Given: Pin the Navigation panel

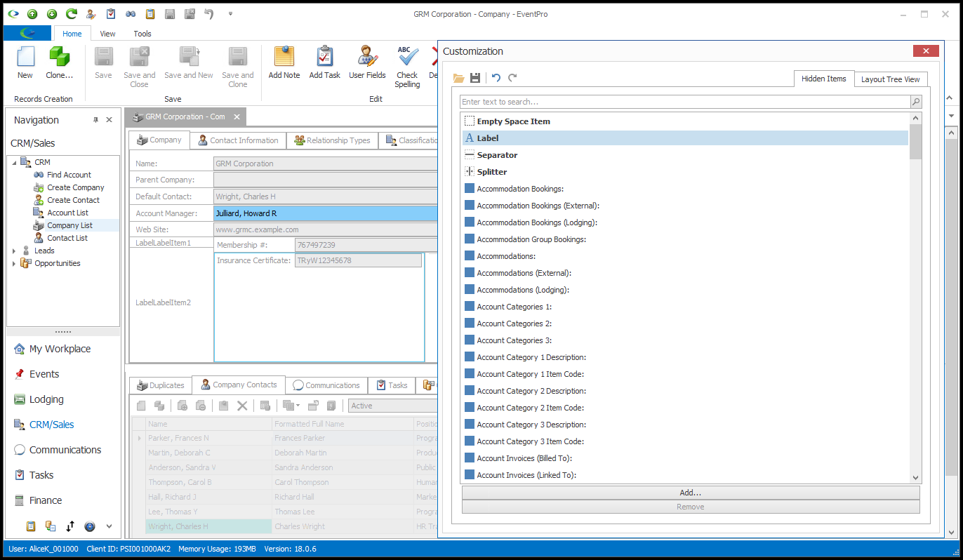Looking at the screenshot, I should tap(96, 120).
